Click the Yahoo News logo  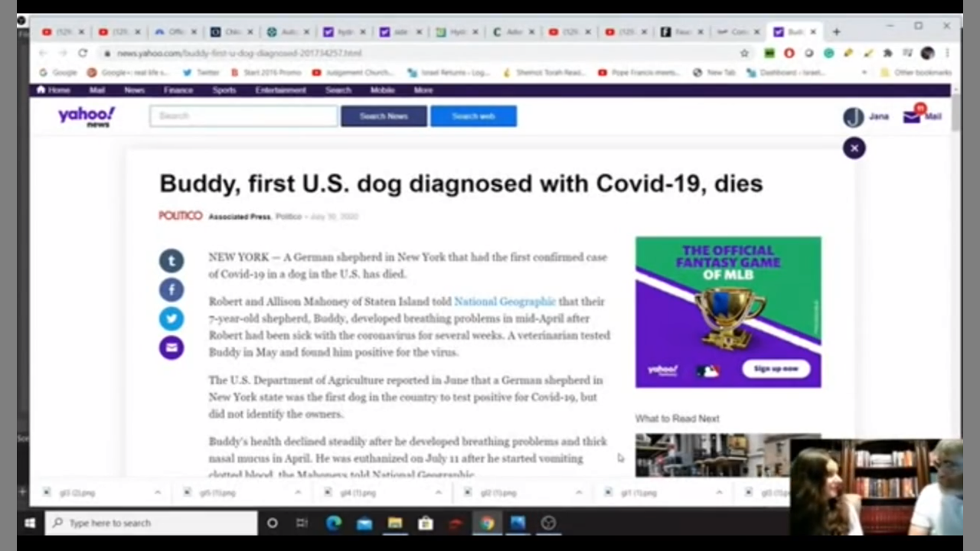(x=86, y=116)
